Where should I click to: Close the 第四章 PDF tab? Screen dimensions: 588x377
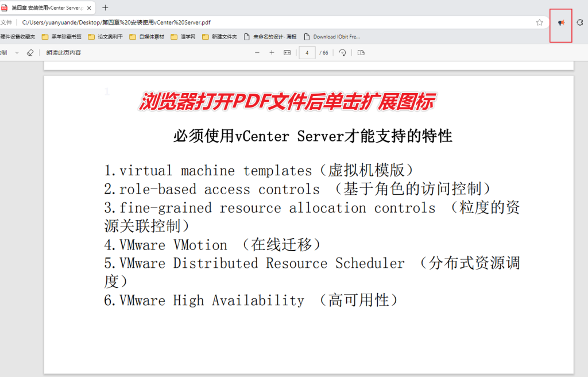click(89, 8)
